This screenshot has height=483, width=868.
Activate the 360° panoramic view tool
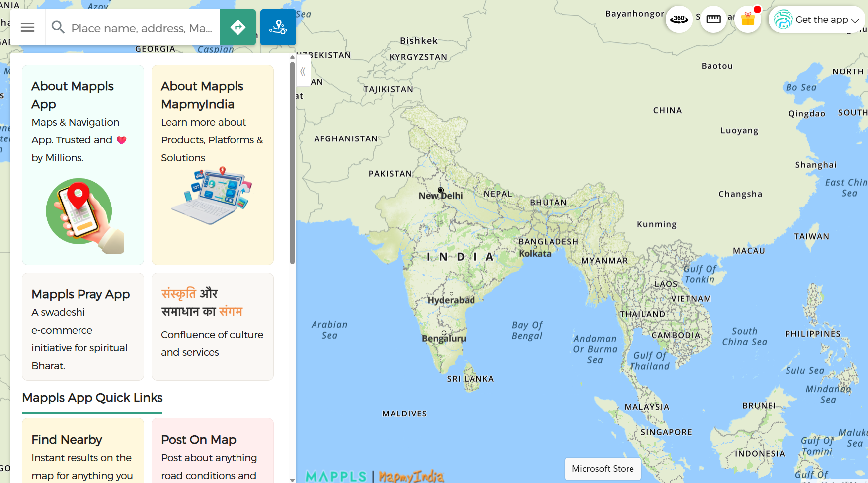pos(679,19)
